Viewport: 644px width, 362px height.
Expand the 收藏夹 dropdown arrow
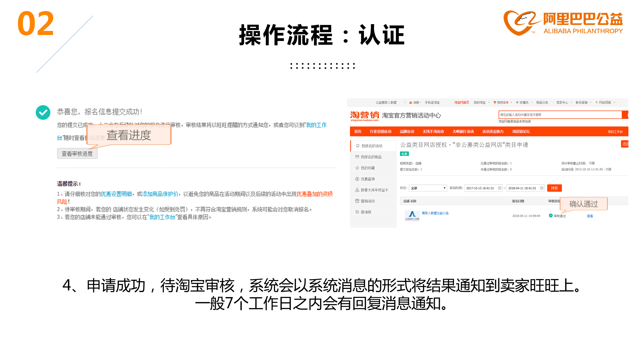[532, 102]
